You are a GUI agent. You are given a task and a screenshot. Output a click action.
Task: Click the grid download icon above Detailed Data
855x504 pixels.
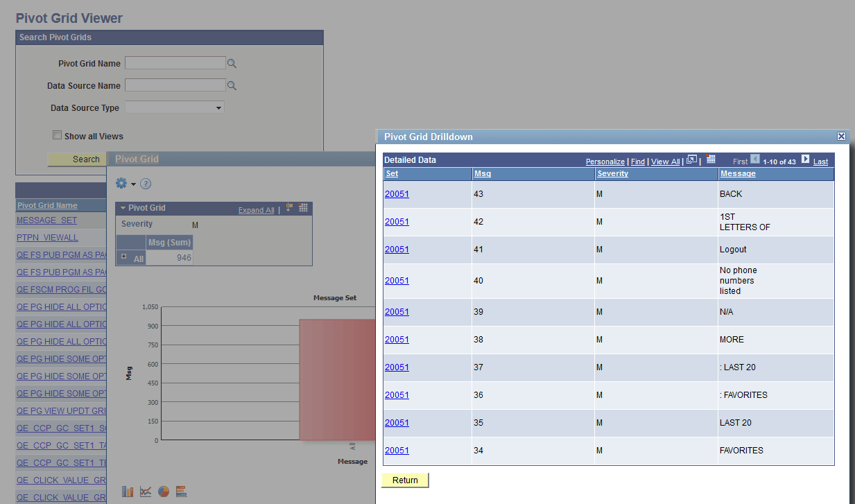click(711, 160)
